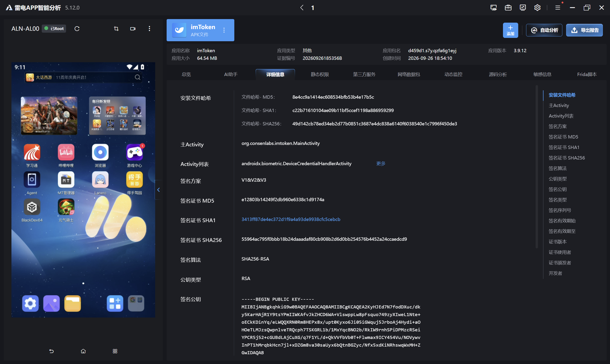Click the back arrow next to page number 1
This screenshot has width=610, height=364.
pyautogui.click(x=302, y=8)
